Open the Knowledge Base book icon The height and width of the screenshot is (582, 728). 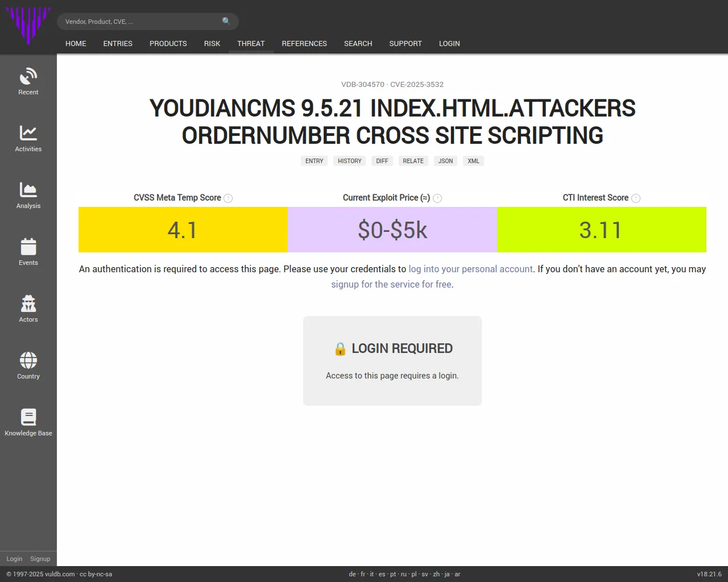[28, 417]
